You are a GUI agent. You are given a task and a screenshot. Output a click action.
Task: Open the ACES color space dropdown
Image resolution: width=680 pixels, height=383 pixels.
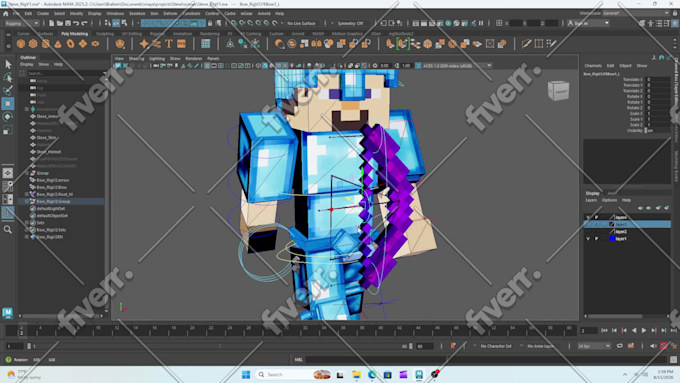(x=454, y=66)
